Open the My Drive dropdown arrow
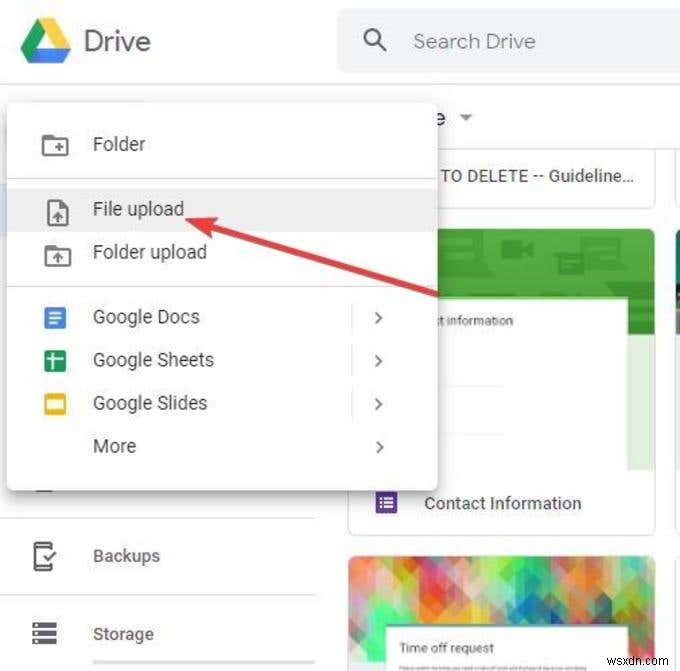The width and height of the screenshot is (680, 671). tap(466, 117)
